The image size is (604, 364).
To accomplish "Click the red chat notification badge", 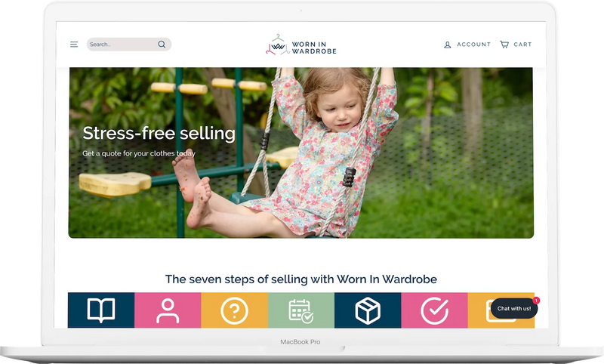I will coord(536,300).
